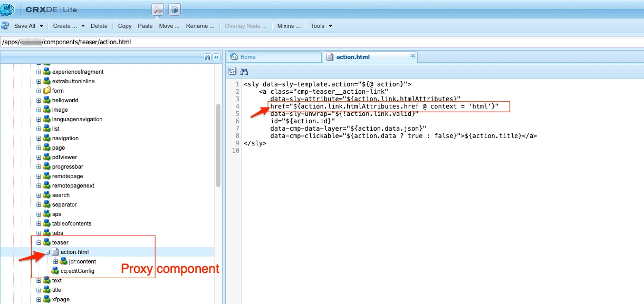Click Copy in the toolbar
This screenshot has width=644, height=304.
pos(124,26)
